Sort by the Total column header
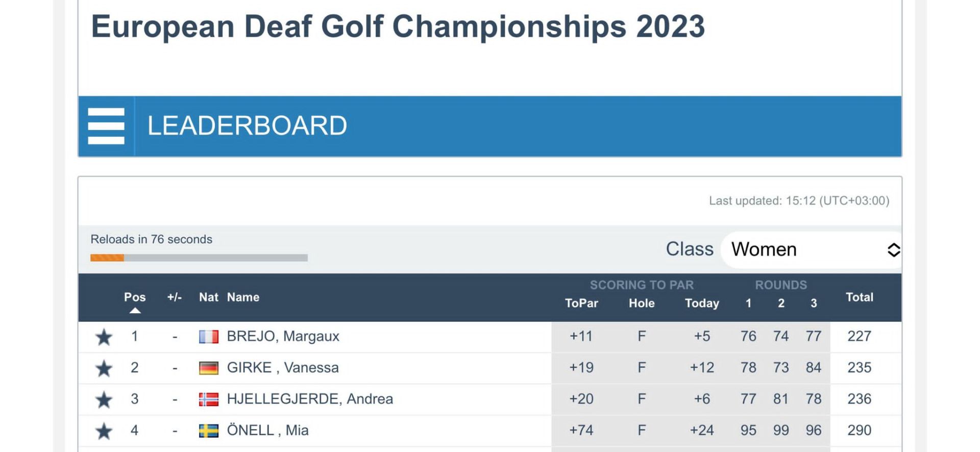Screen dimensions: 980x452 click(860, 297)
